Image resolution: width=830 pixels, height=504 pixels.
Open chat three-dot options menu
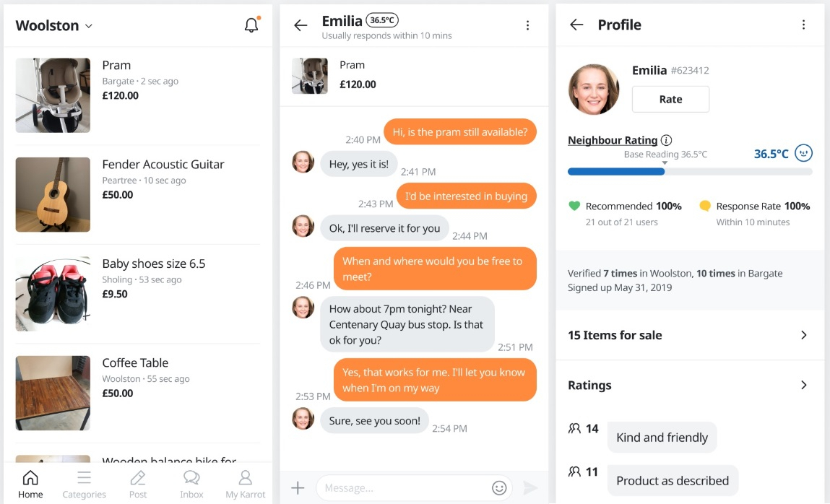click(527, 25)
